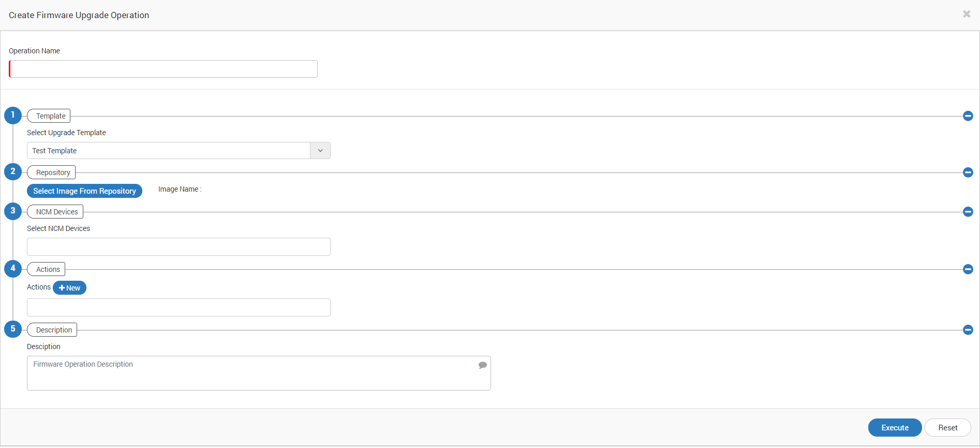980x448 pixels.
Task: Collapse the NCM Devices section minus icon
Action: click(968, 212)
